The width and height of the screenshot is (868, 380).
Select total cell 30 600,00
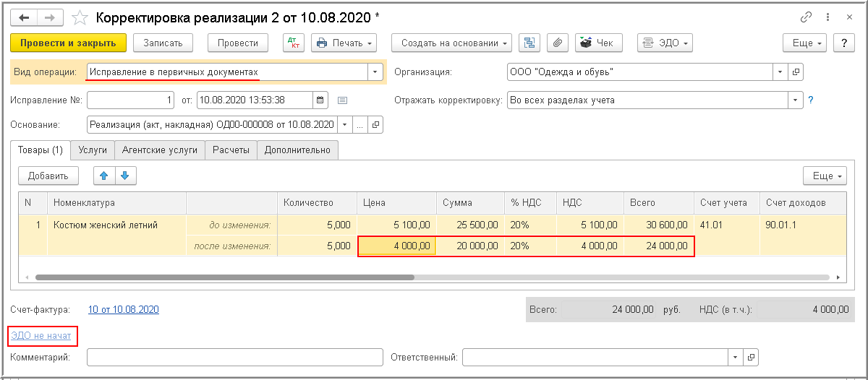(658, 225)
